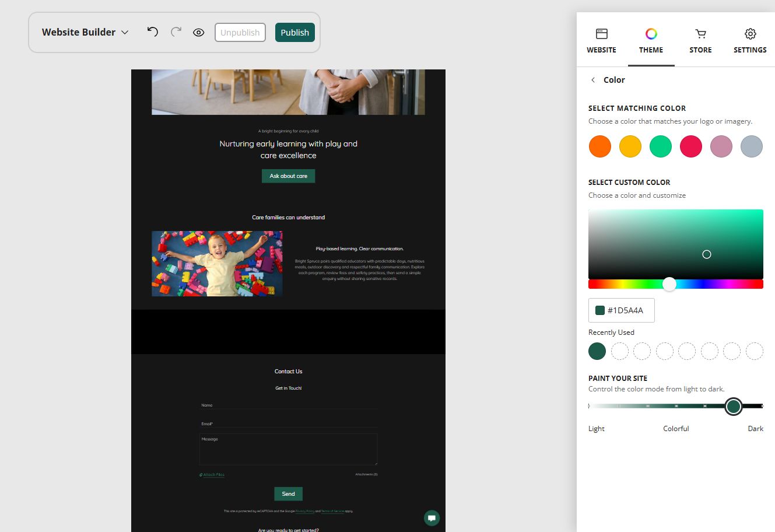This screenshot has height=532, width=775.
Task: Select the gray-blue matching color
Action: click(752, 146)
